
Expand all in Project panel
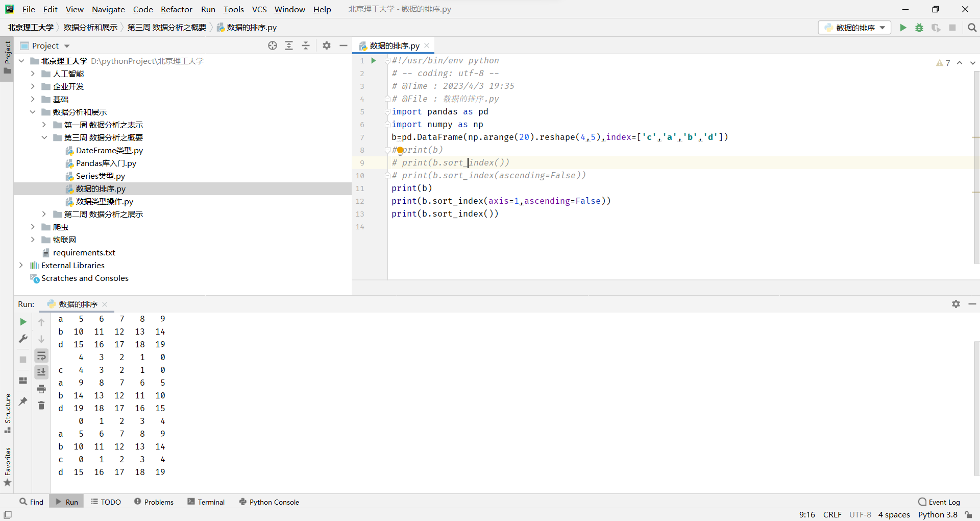[x=289, y=45]
